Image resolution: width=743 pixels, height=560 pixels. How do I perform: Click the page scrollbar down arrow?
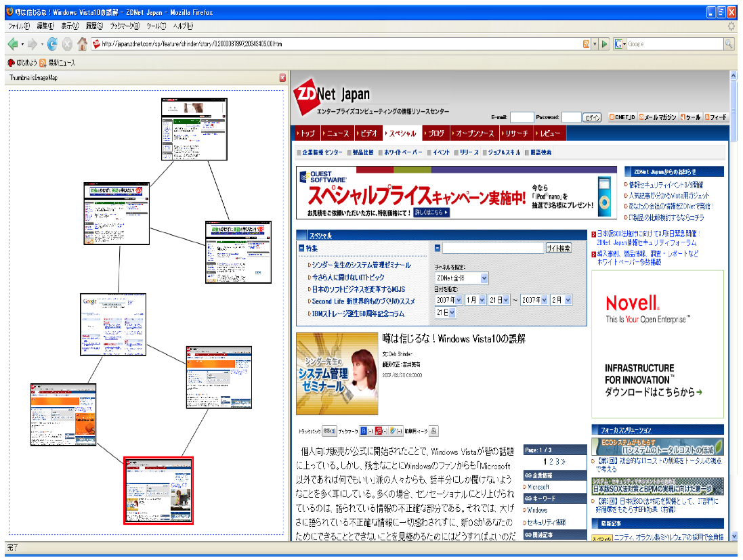click(x=734, y=536)
